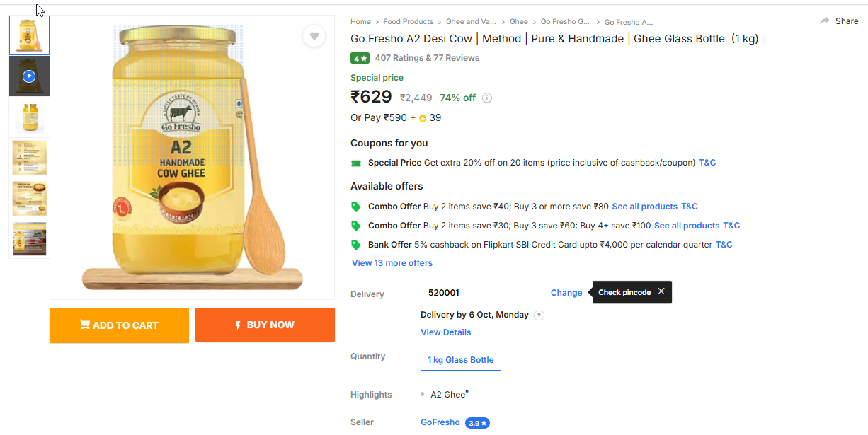The image size is (868, 435).
Task: Expand View 13 more offers
Action: pos(392,263)
